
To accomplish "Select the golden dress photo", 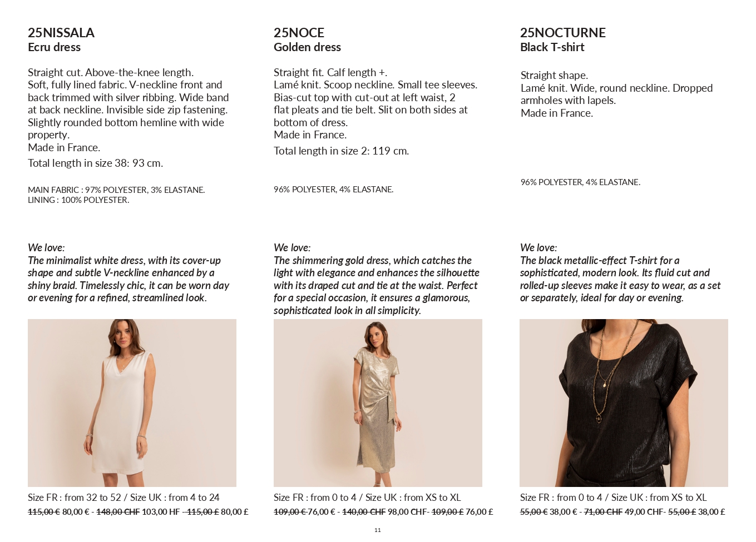I will [x=378, y=403].
